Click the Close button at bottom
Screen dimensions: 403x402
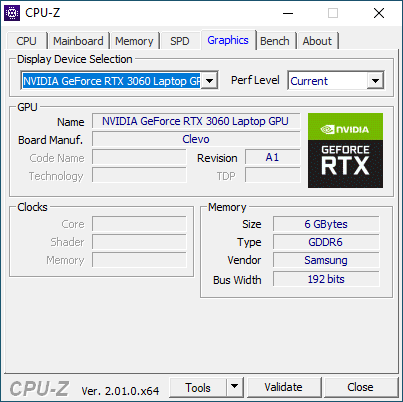[360, 387]
